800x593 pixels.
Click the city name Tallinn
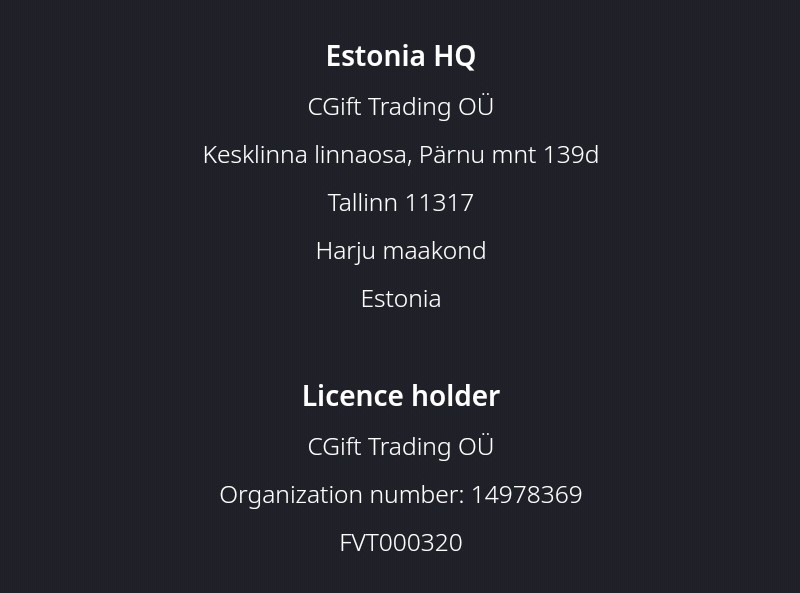(363, 203)
